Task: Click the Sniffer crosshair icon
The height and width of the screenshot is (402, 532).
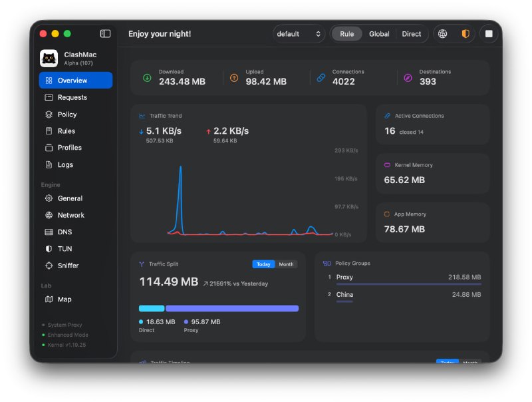Action: click(49, 266)
